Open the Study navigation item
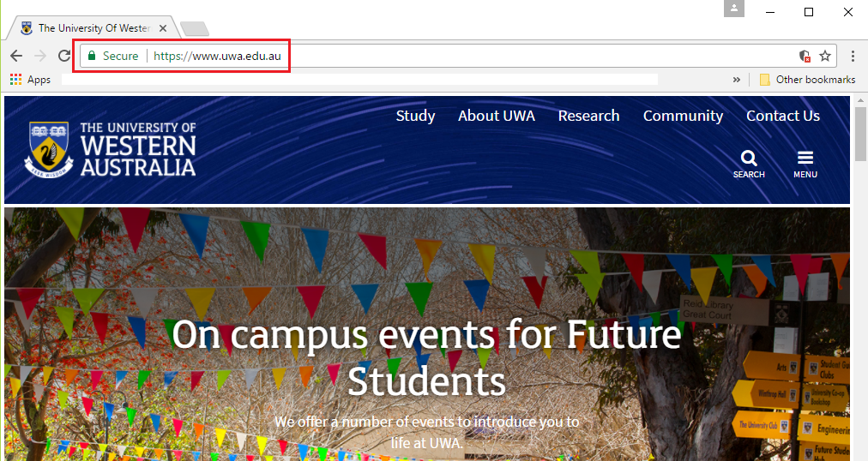This screenshot has height=461, width=868. (x=415, y=116)
